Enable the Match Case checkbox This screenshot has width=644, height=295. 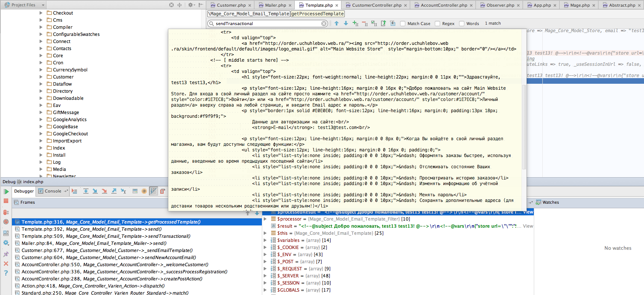(x=403, y=24)
